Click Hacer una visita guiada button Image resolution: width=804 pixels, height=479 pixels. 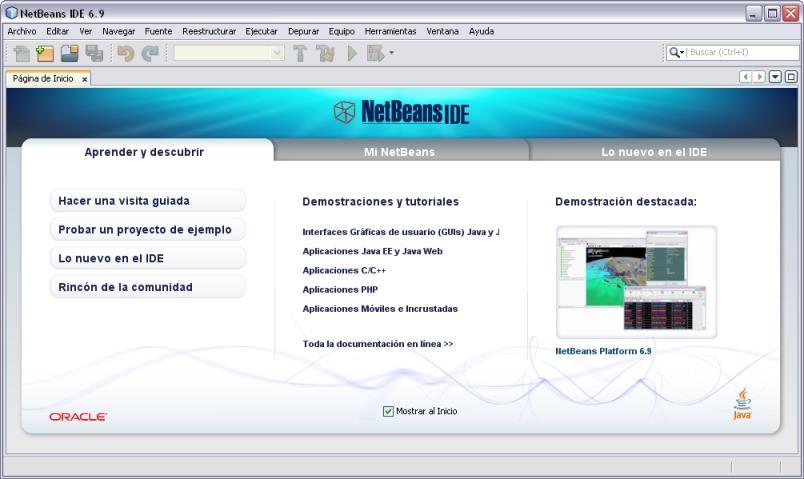[148, 201]
